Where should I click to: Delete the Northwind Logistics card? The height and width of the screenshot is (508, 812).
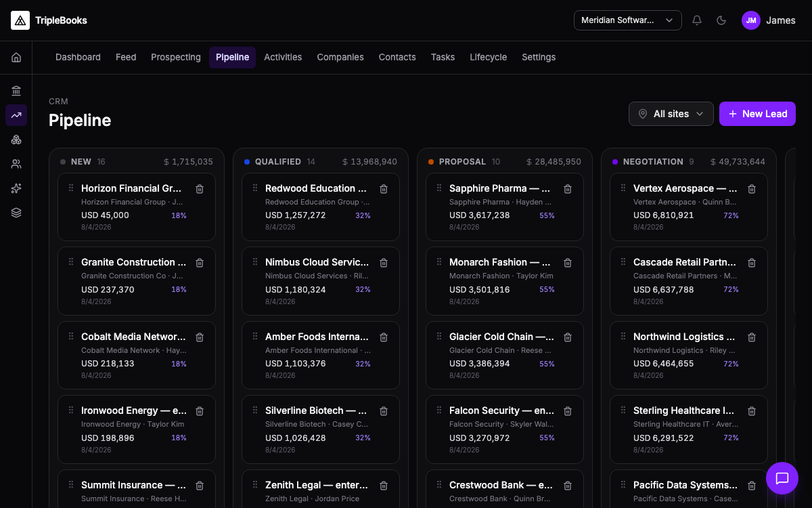pos(752,337)
